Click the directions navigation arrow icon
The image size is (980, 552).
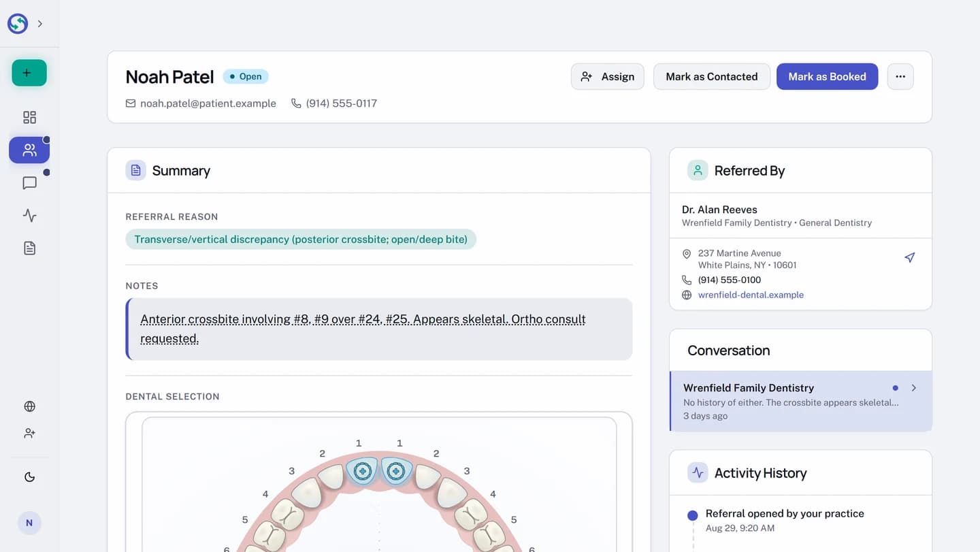pyautogui.click(x=909, y=257)
